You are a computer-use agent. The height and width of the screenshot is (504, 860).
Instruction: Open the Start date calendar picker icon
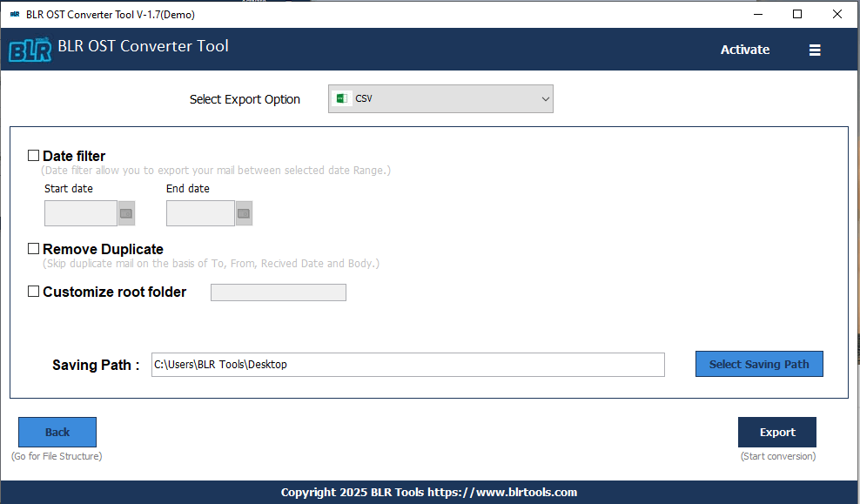click(x=125, y=212)
